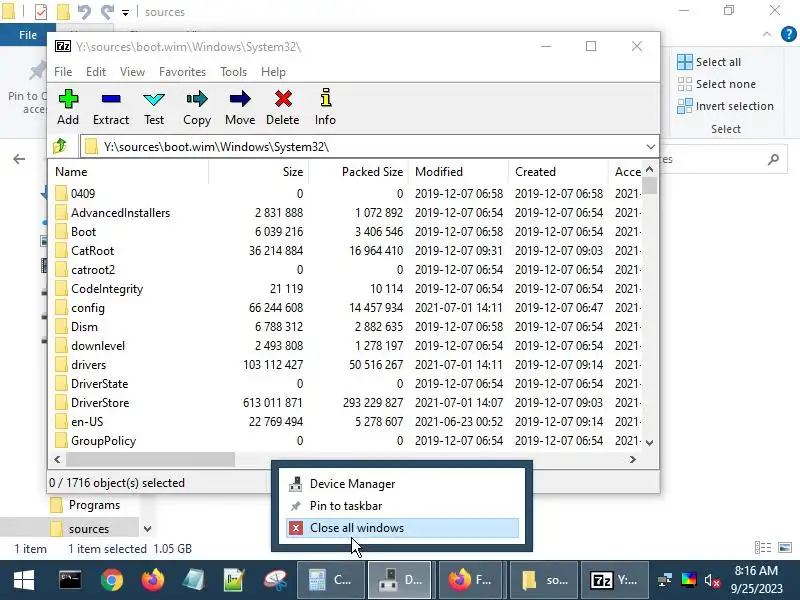Collapse the sources tree node chevron
This screenshot has width=800, height=600.
[147, 529]
